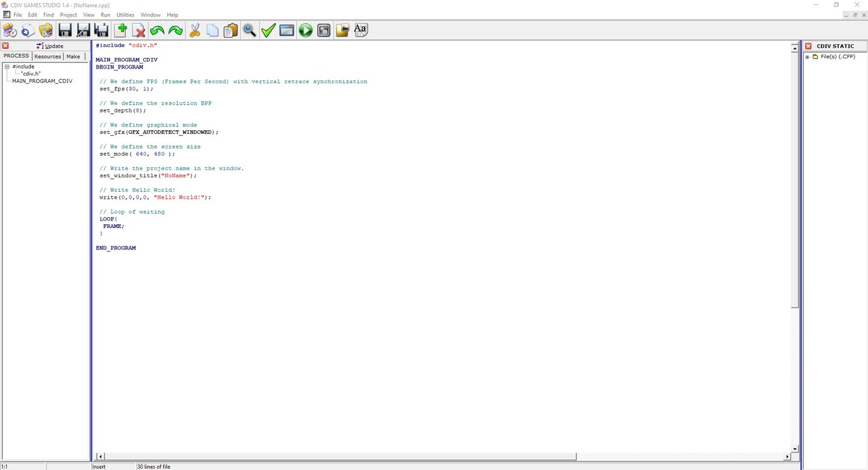This screenshot has width=868, height=470.
Task: Switch to the Resources tab
Action: pos(48,57)
